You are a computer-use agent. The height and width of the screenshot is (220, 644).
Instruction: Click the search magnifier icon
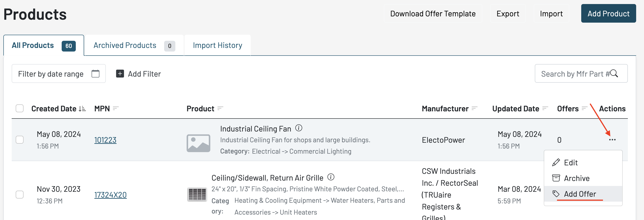(x=614, y=73)
